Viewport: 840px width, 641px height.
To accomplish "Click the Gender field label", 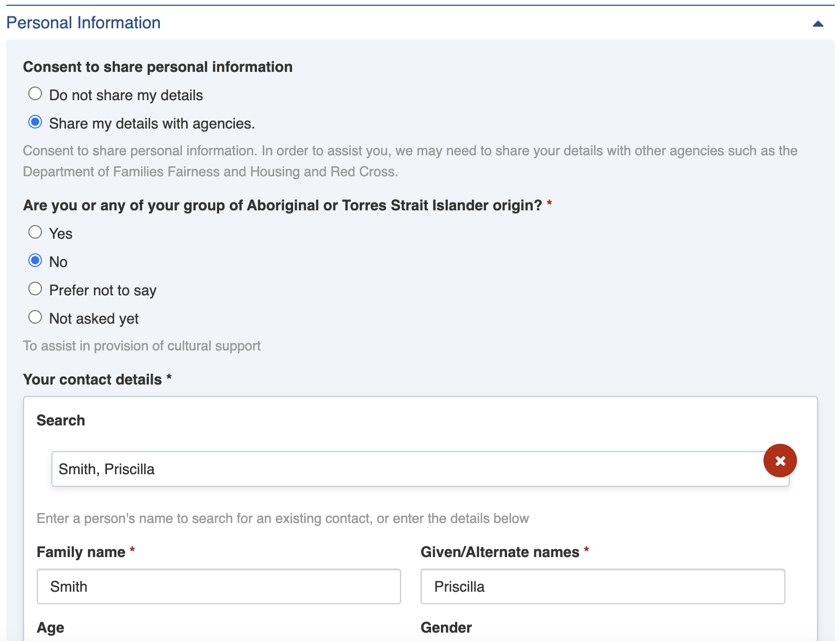I will (x=446, y=627).
